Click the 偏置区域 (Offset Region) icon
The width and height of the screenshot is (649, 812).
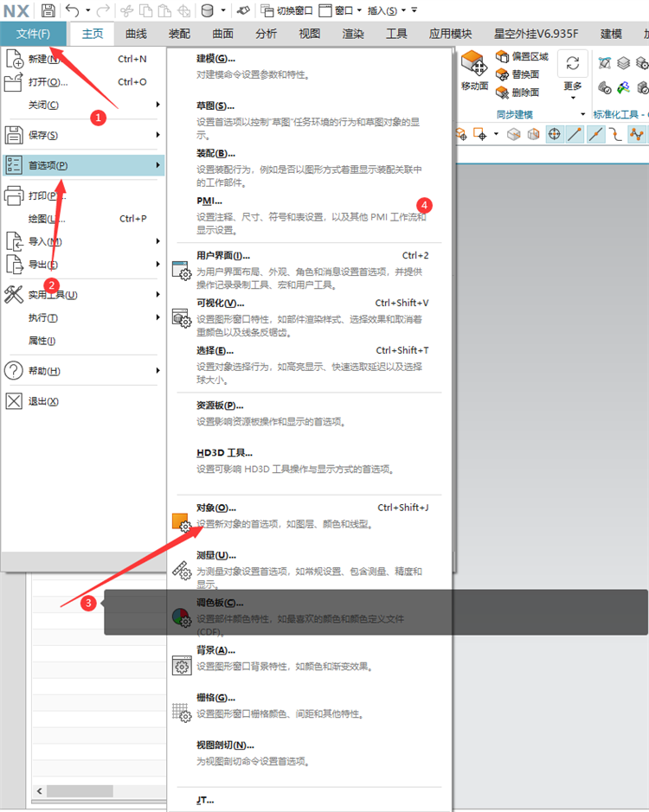tap(502, 56)
